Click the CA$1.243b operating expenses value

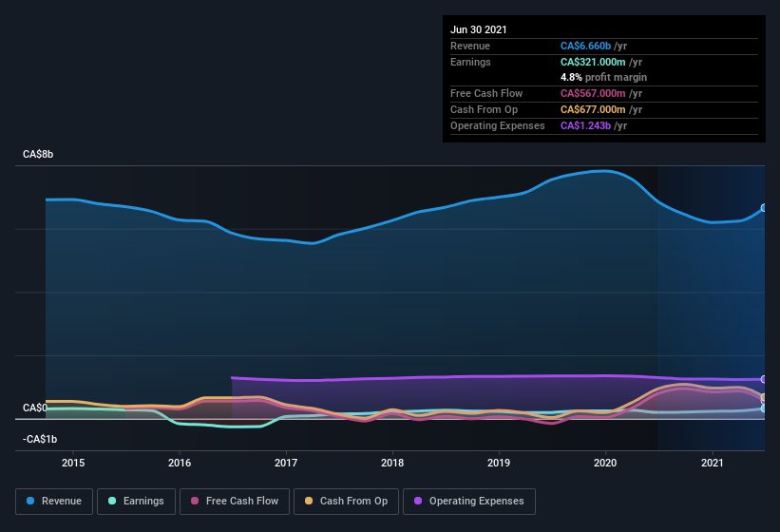585,125
